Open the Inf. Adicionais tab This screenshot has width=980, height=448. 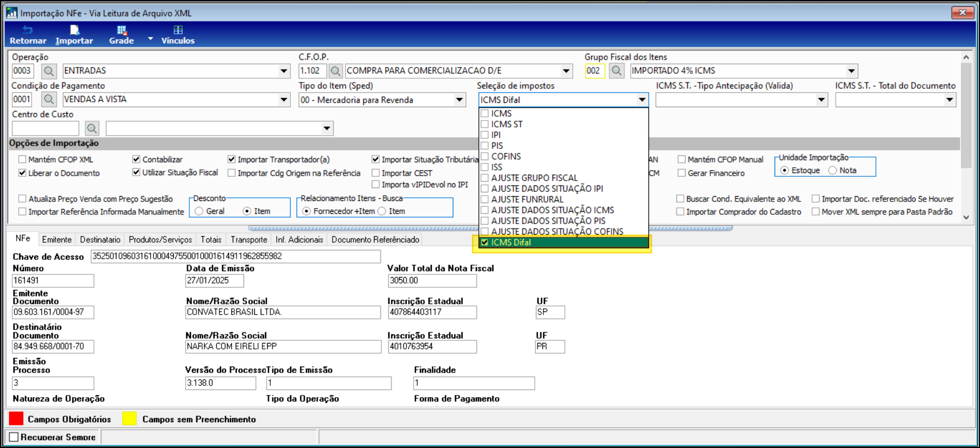pos(299,240)
